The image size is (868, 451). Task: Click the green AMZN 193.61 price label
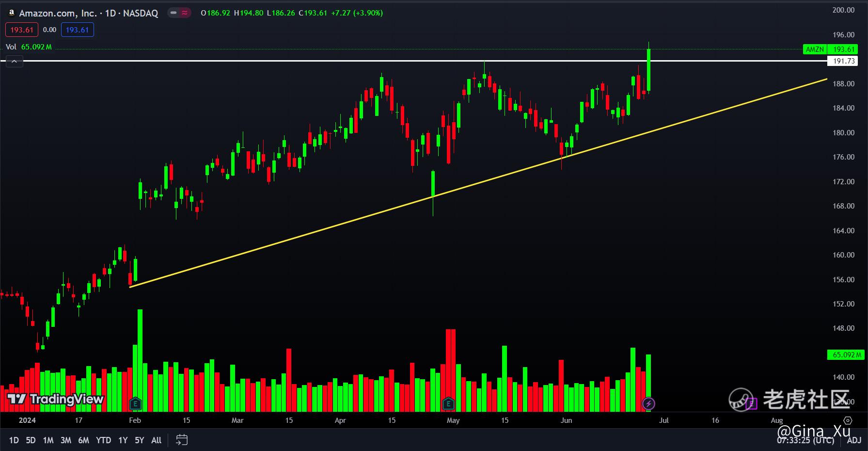click(x=830, y=49)
